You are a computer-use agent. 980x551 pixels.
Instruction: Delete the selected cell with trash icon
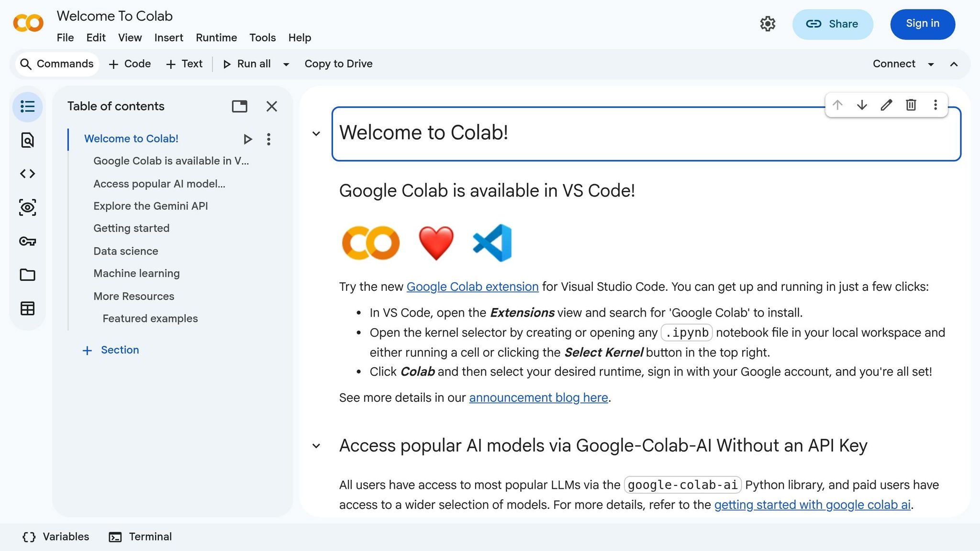(x=911, y=105)
